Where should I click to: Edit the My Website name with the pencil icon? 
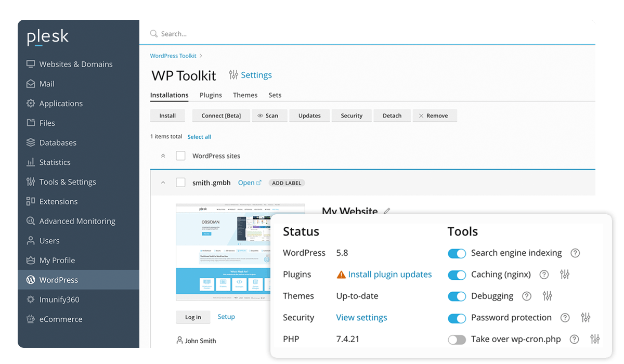click(x=386, y=211)
